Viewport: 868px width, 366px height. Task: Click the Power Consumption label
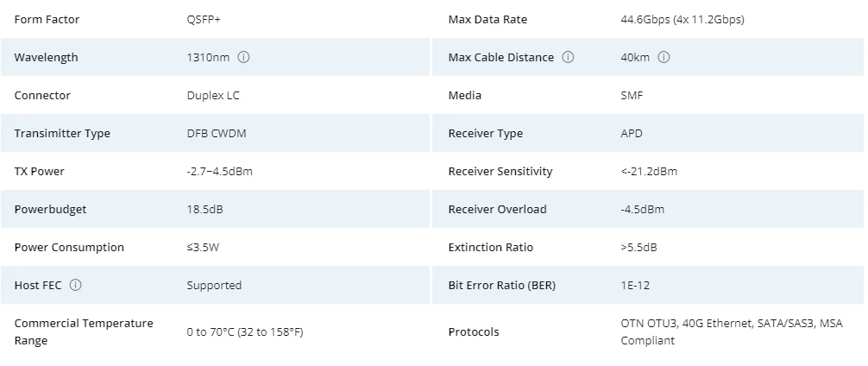pos(69,248)
